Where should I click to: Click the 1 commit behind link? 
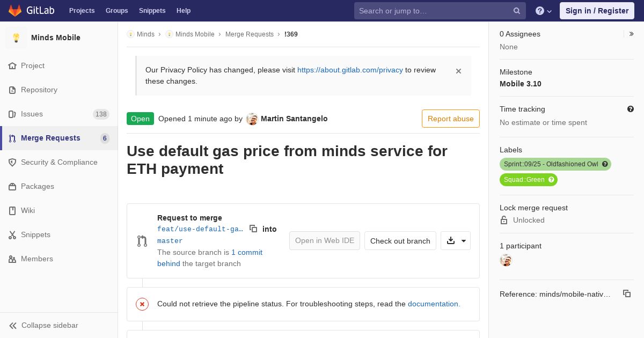coord(210,258)
